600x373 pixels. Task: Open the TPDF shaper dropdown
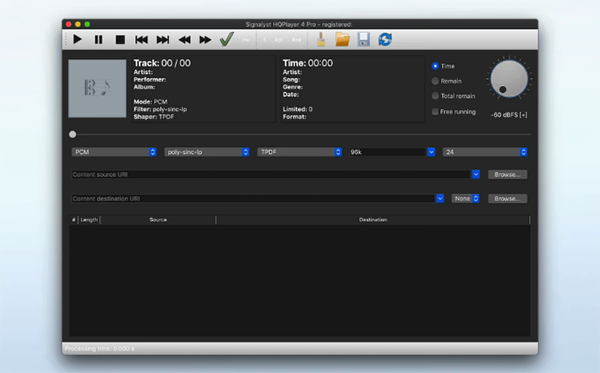(x=300, y=152)
